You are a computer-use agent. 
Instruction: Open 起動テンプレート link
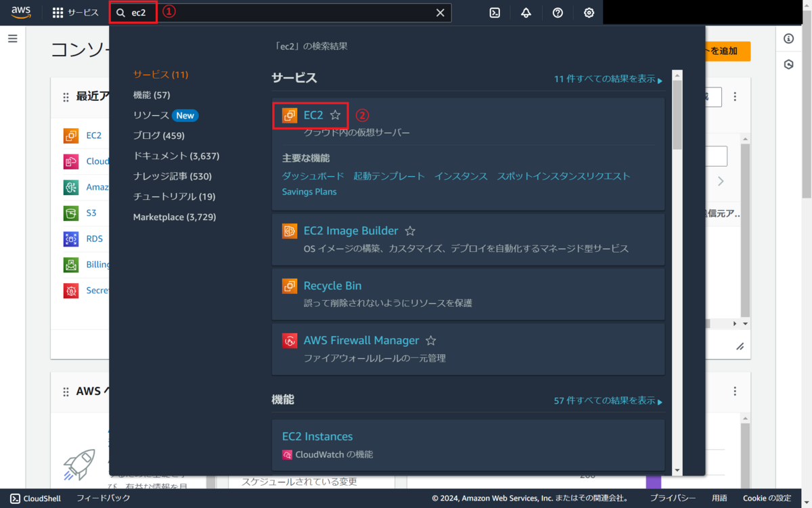389,176
